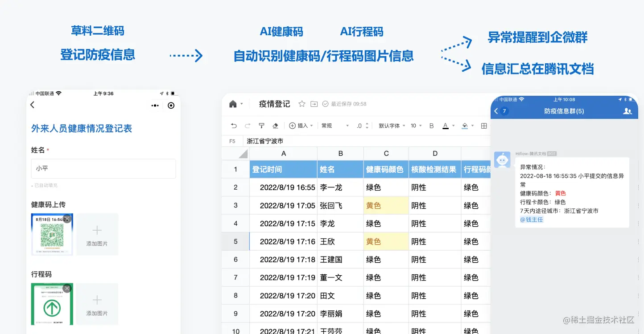Tap back arrow in 防疫信息群 chat
The width and height of the screenshot is (644, 334).
pyautogui.click(x=496, y=111)
